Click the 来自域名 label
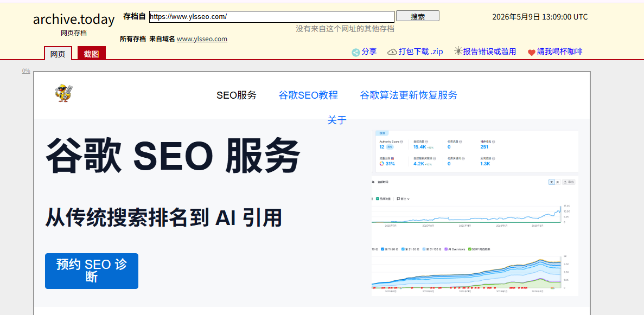This screenshot has width=644, height=315. (162, 39)
